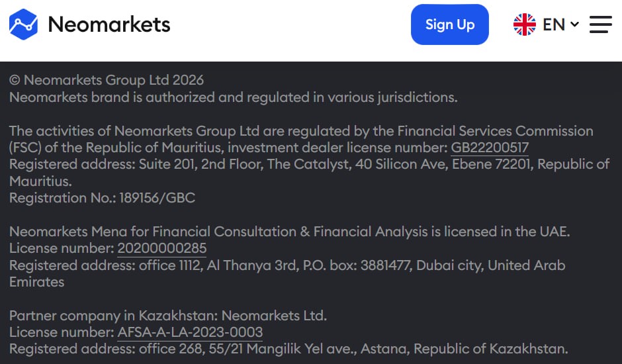Click the Mauritius registered address, Suite 201
Screen dimensions: 622x364
(309, 164)
